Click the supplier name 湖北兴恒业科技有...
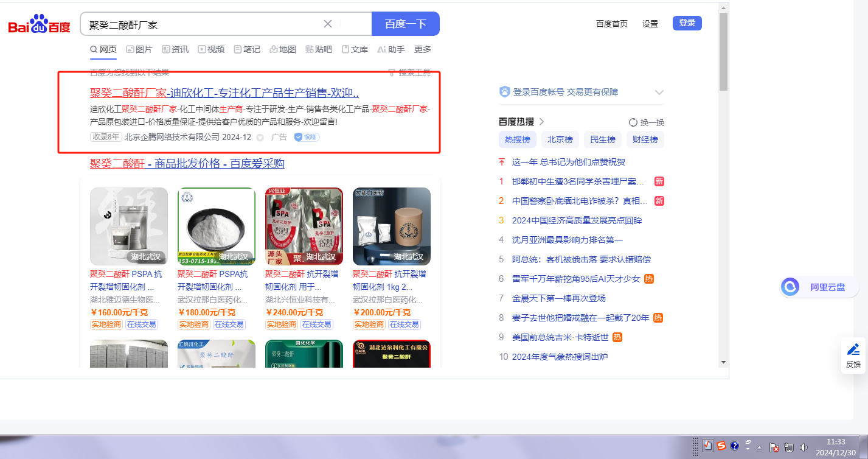This screenshot has height=459, width=868. pos(300,300)
